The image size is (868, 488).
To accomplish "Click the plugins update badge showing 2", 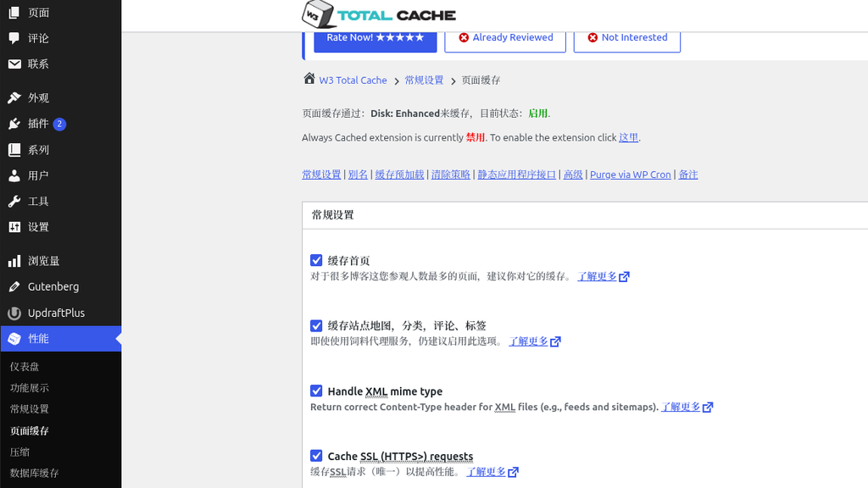I will [x=59, y=124].
